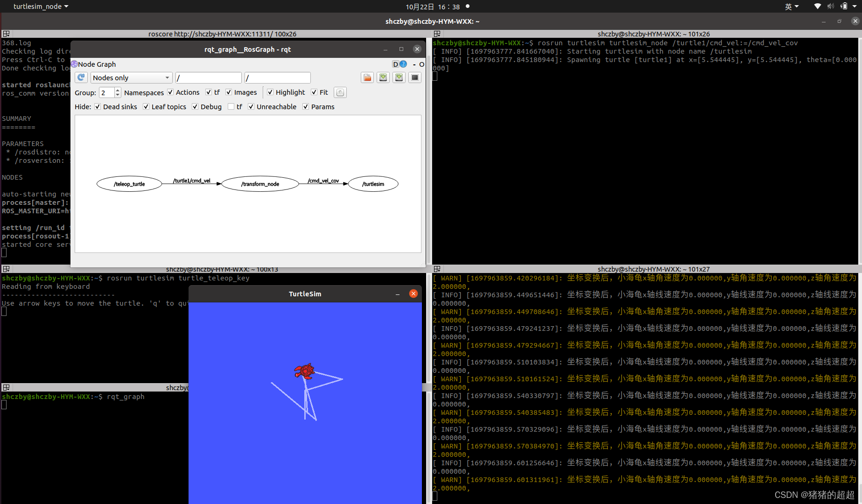Focus the rqt_graph command terminal line
The width and height of the screenshot is (862, 504).
pos(73,397)
